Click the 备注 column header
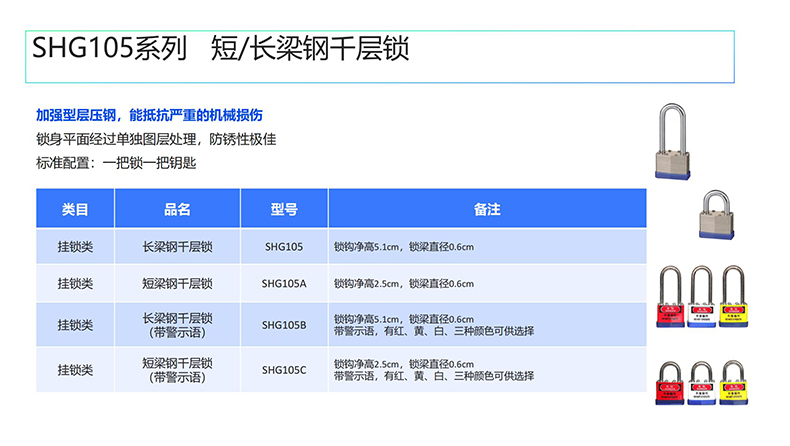The width and height of the screenshot is (790, 446). (487, 209)
